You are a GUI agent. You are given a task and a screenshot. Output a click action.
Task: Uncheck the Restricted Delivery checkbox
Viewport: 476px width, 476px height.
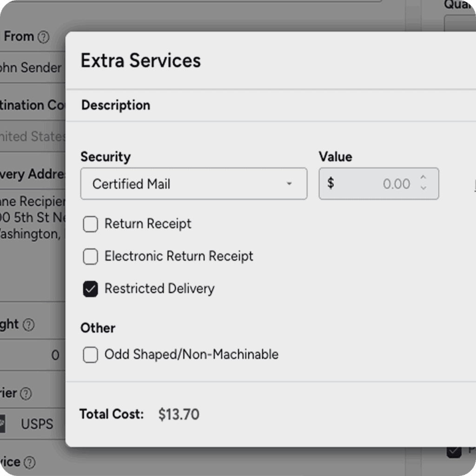pos(90,289)
